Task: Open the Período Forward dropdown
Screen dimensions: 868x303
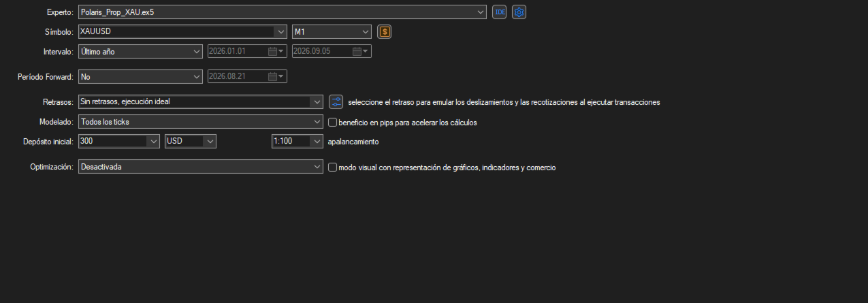Action: click(197, 77)
